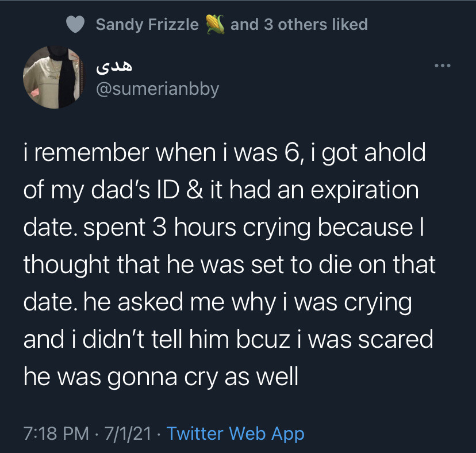Open the Twitter Web App source link
Screen dimensions: 476x453
(x=236, y=433)
